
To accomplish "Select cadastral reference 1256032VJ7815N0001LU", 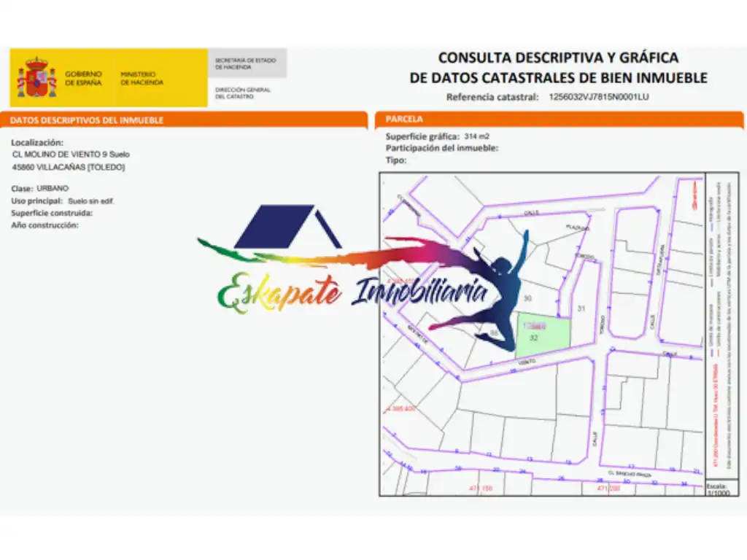I will [598, 97].
